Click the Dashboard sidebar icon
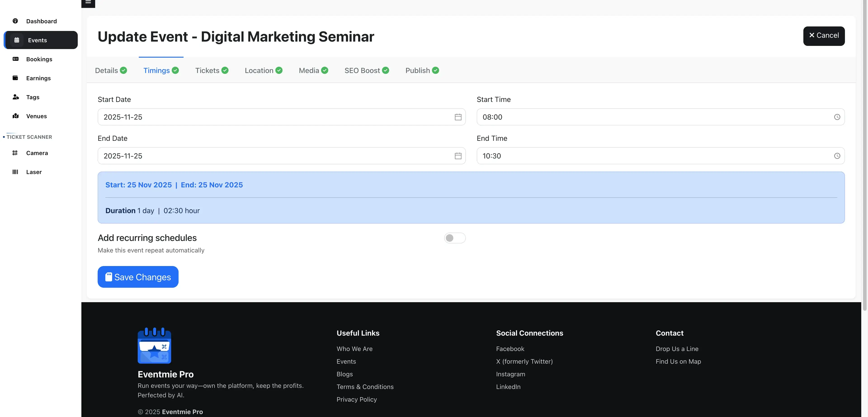The height and width of the screenshot is (417, 868). pyautogui.click(x=15, y=21)
